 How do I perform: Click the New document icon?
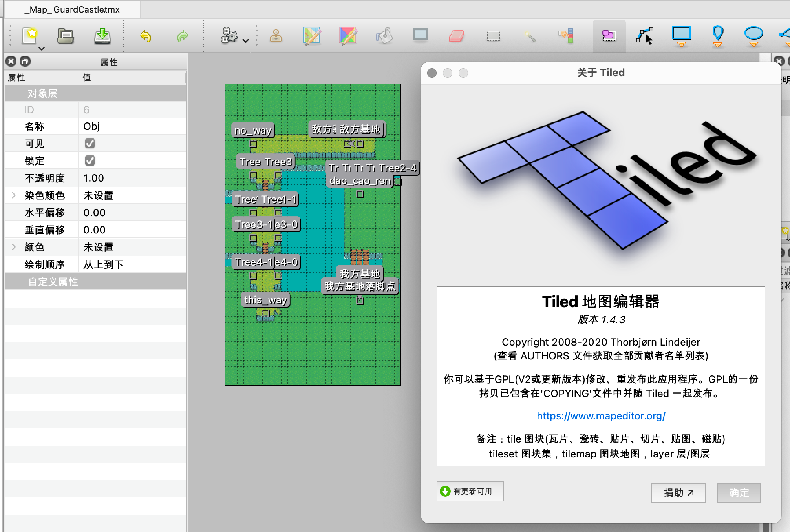tap(30, 36)
